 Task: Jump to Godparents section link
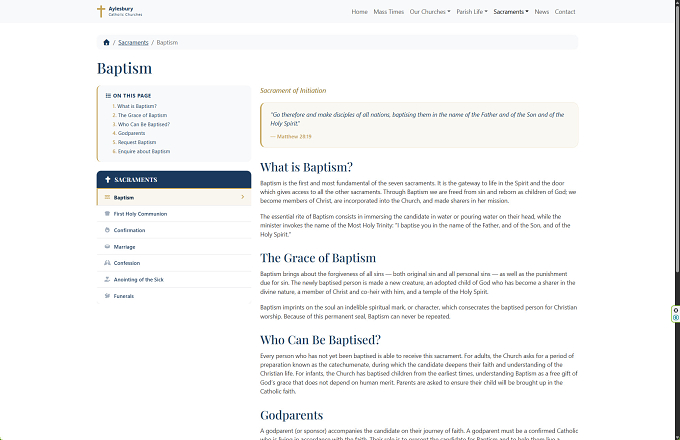point(131,133)
